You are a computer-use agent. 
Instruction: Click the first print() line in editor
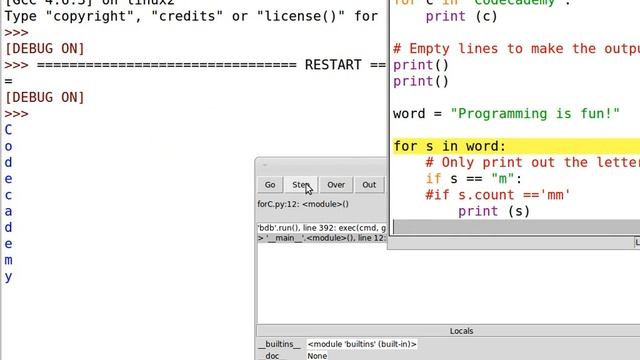pyautogui.click(x=421, y=65)
